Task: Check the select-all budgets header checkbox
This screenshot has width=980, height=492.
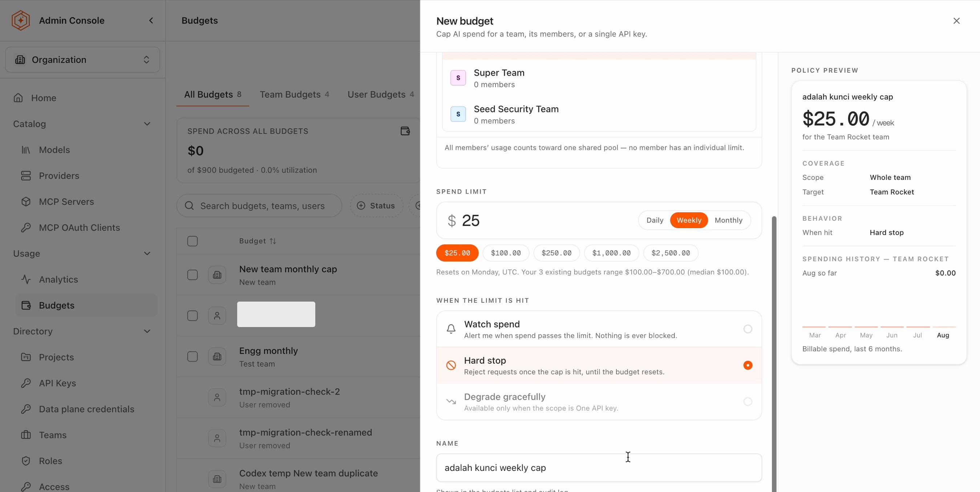Action: click(193, 241)
